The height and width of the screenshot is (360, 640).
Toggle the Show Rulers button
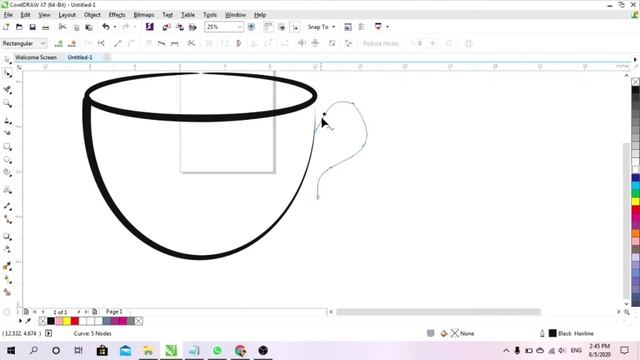point(268,27)
